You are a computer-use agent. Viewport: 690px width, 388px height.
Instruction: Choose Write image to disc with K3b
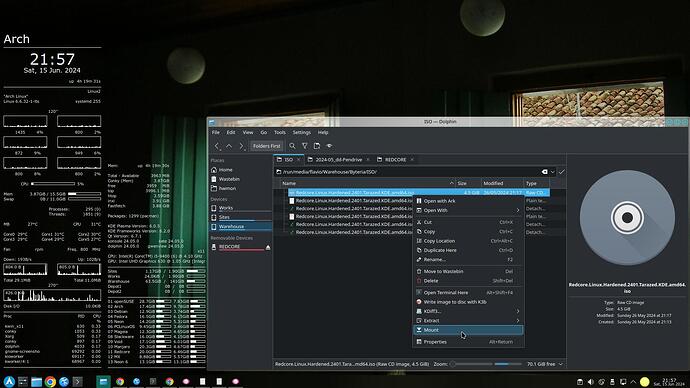(468, 302)
